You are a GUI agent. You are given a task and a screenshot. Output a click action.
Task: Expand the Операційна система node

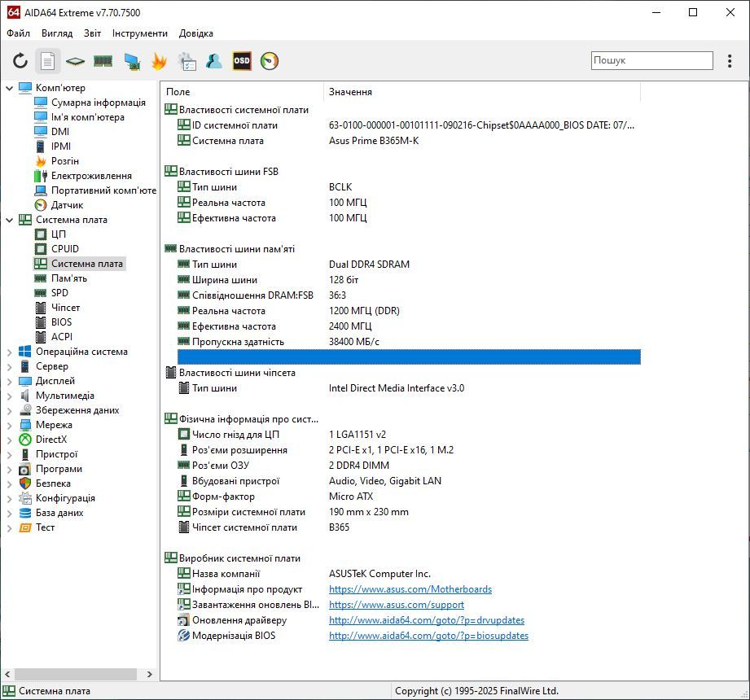coord(9,352)
